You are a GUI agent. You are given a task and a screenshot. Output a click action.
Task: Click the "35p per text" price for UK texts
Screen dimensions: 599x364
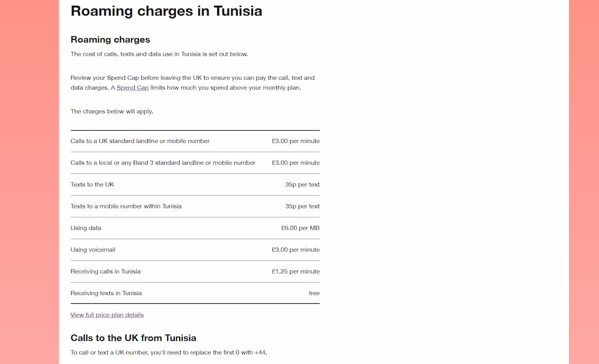302,184
